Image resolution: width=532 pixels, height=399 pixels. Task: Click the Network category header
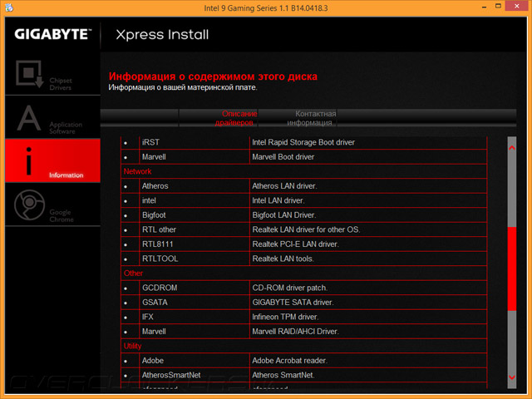137,171
